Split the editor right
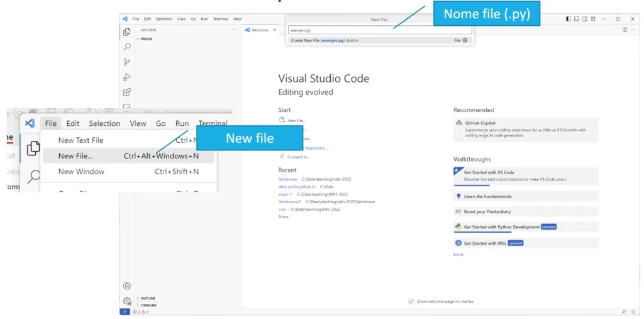The width and height of the screenshot is (644, 319). pos(625,30)
